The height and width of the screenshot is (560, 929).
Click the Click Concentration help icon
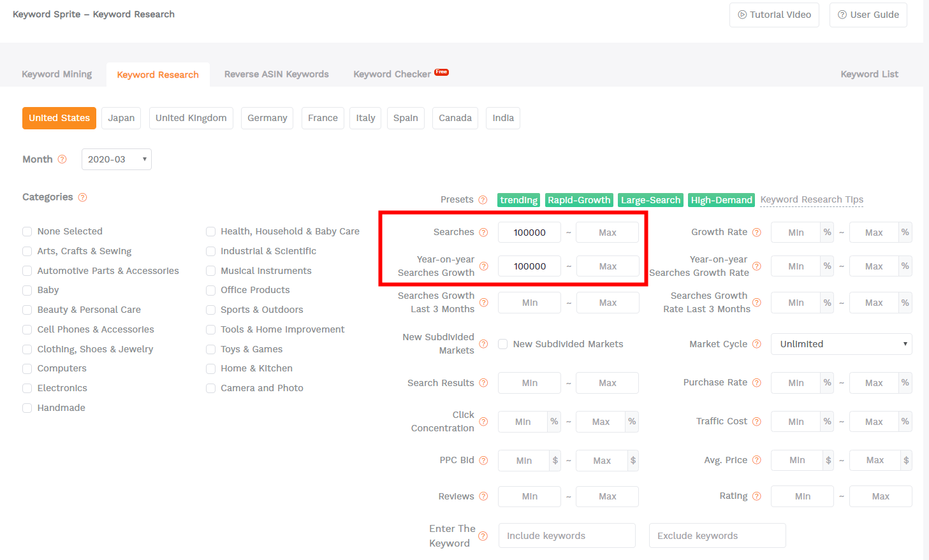coord(483,422)
